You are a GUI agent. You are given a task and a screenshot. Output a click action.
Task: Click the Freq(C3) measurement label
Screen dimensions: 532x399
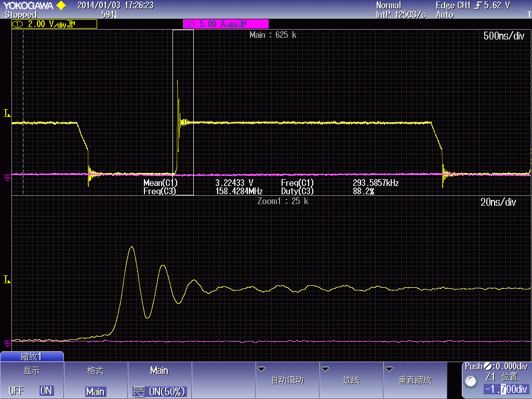[160, 191]
